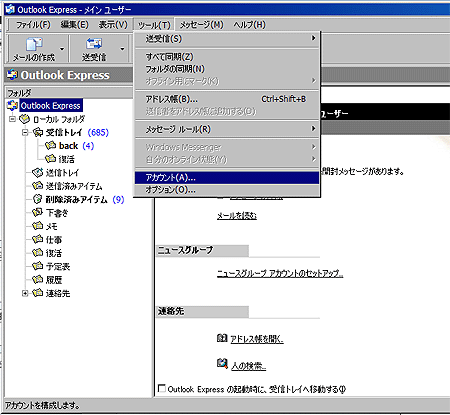Open the 送受信 toolbar dropdown arrow
The image size is (450, 415).
click(x=122, y=49)
